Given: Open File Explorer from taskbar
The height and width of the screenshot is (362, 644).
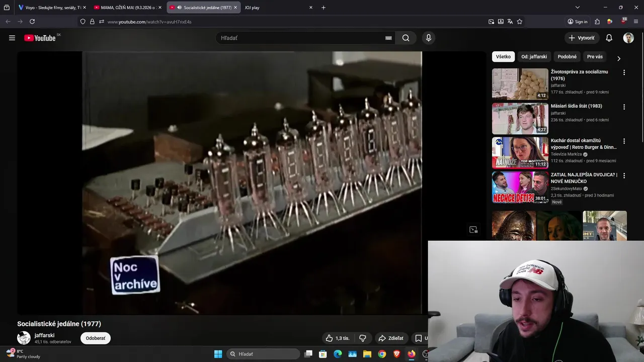Looking at the screenshot, I should [x=367, y=354].
